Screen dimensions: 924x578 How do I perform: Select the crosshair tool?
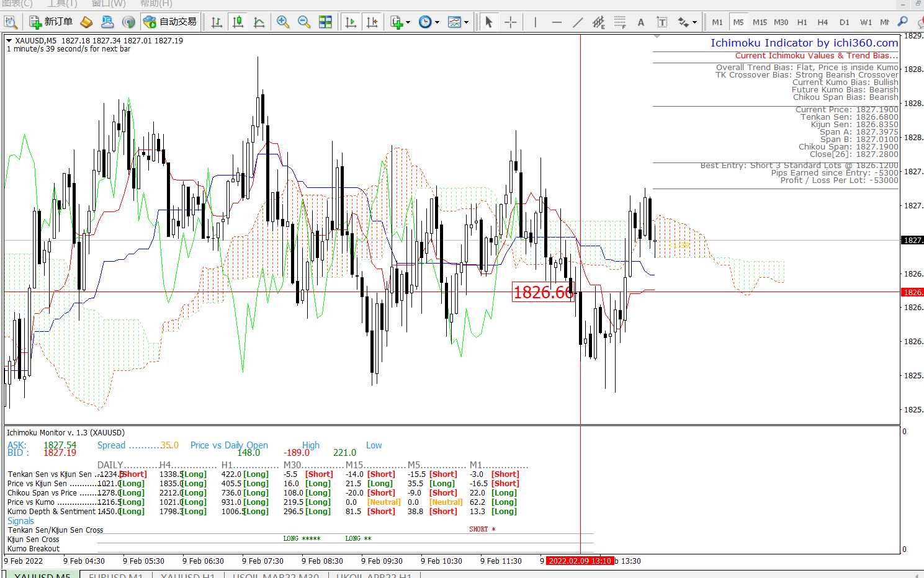(510, 22)
